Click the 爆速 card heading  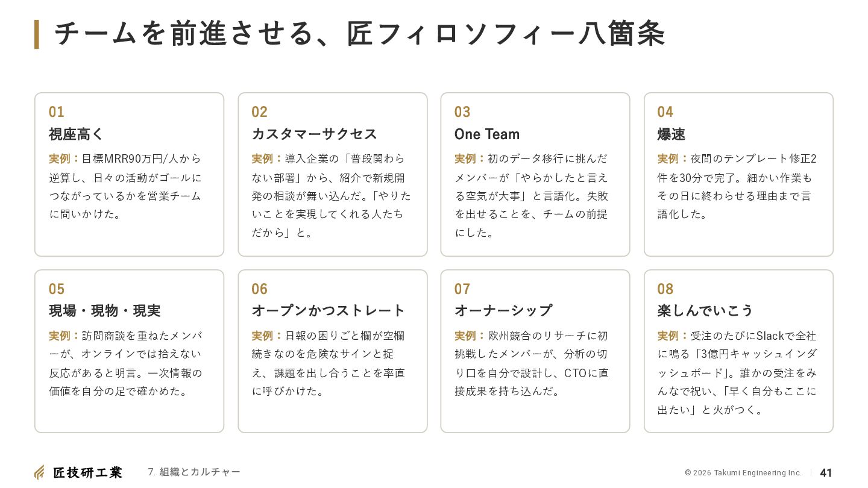[x=671, y=134]
